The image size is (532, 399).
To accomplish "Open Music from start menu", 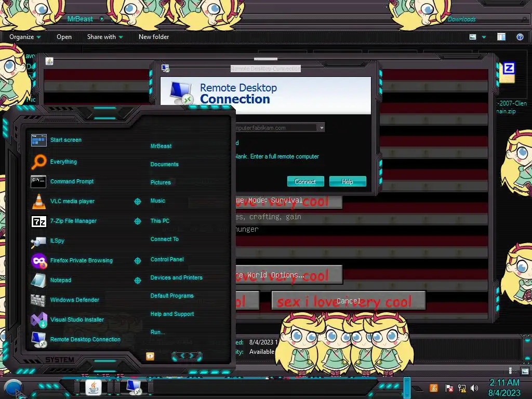I will pos(158,201).
